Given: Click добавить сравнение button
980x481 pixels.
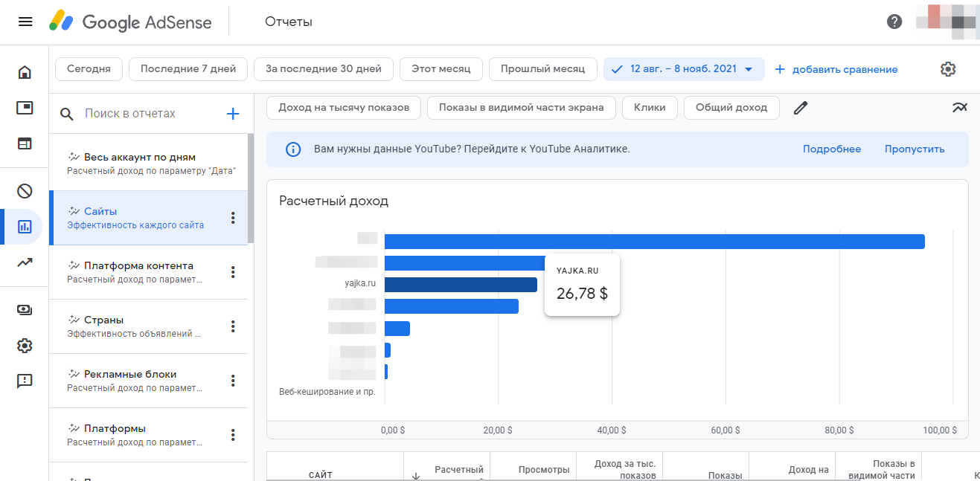Looking at the screenshot, I should pos(836,69).
